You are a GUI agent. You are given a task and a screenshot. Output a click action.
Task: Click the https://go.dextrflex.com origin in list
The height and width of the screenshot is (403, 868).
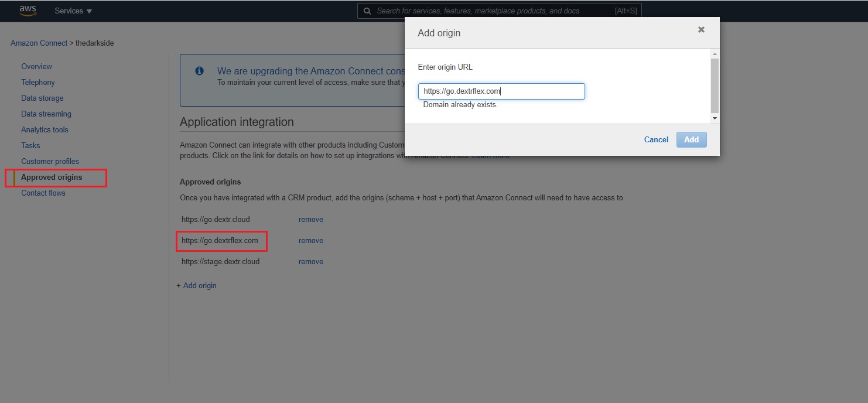pos(220,241)
